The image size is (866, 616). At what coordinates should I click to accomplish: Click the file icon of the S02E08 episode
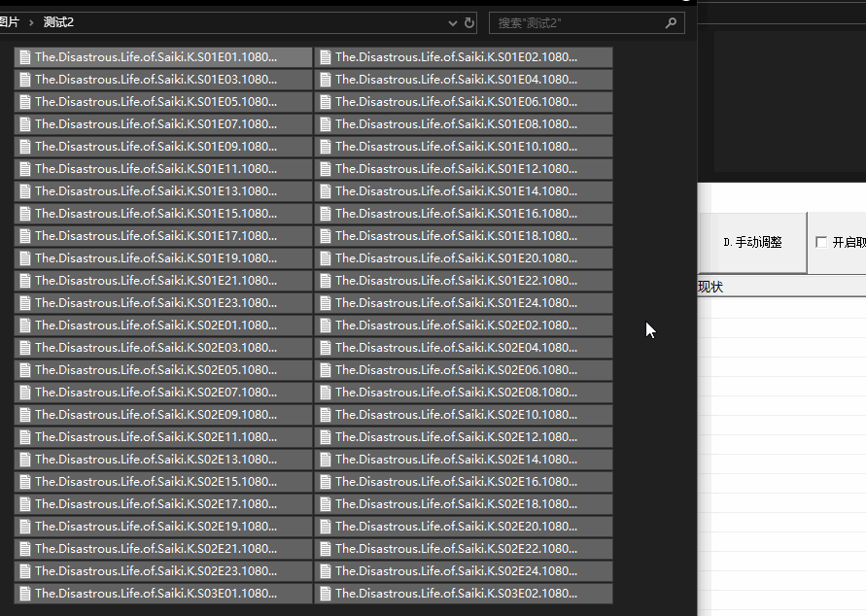pyautogui.click(x=326, y=393)
